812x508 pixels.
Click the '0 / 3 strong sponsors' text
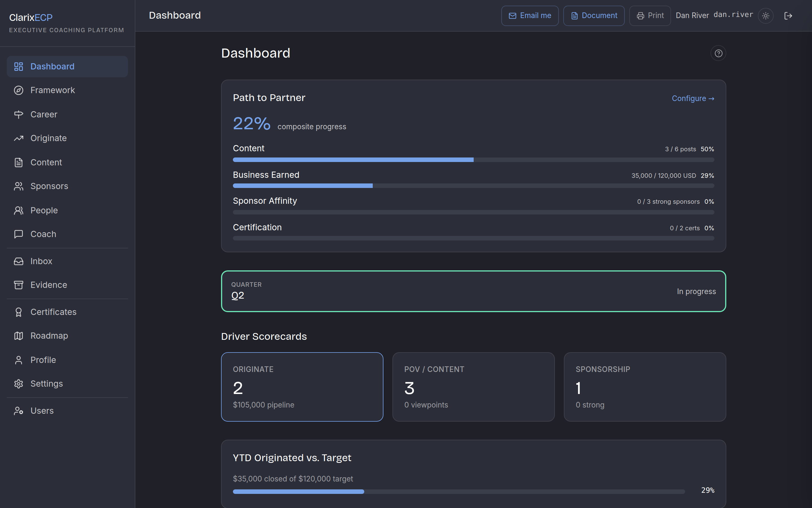668,202
